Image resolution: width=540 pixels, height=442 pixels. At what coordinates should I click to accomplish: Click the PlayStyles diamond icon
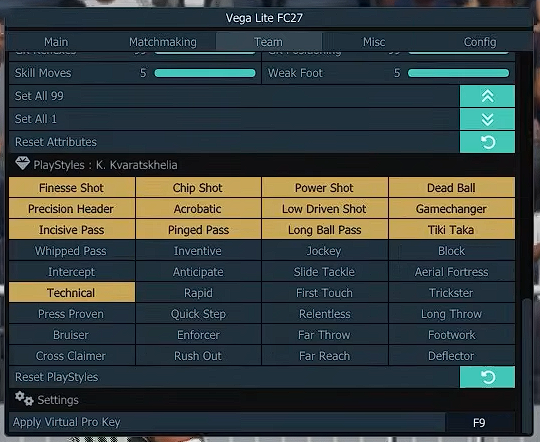(22, 163)
